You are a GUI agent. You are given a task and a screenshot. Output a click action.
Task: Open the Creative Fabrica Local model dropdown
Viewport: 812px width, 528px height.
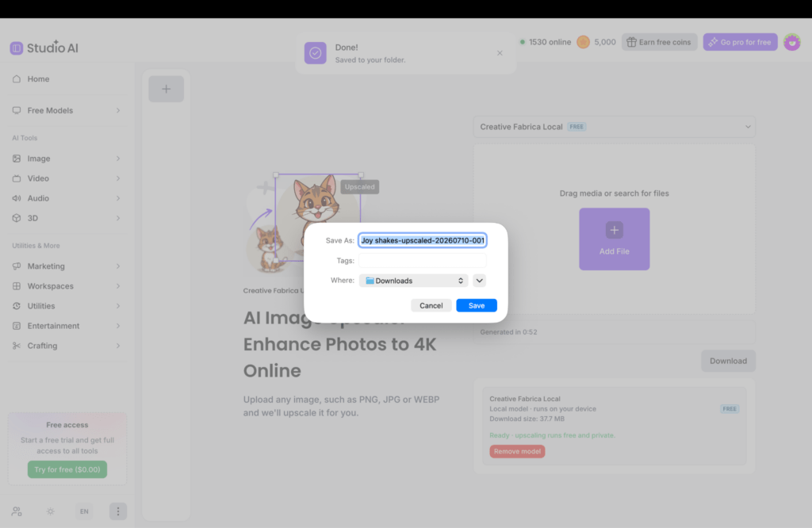click(x=615, y=127)
